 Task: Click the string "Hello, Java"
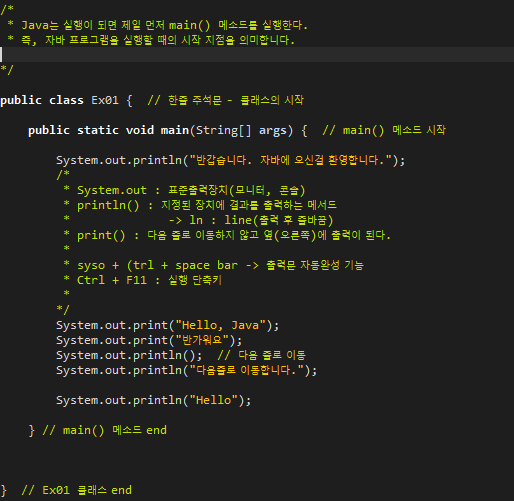[220, 325]
